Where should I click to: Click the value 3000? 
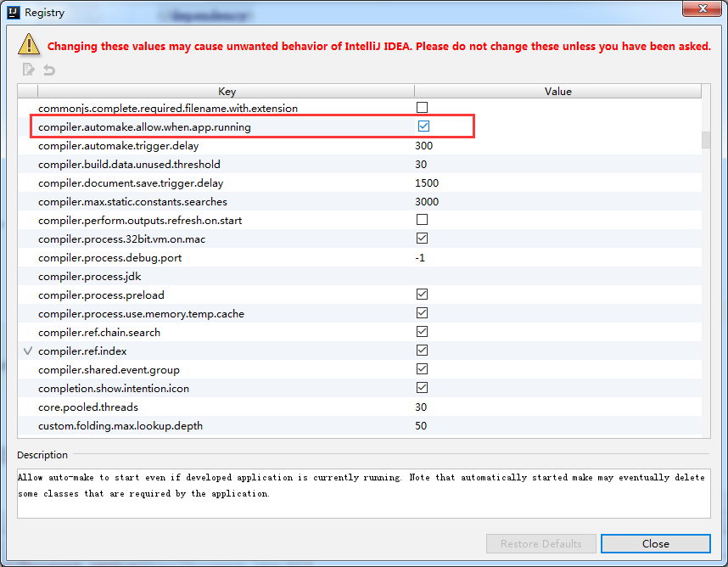click(427, 201)
